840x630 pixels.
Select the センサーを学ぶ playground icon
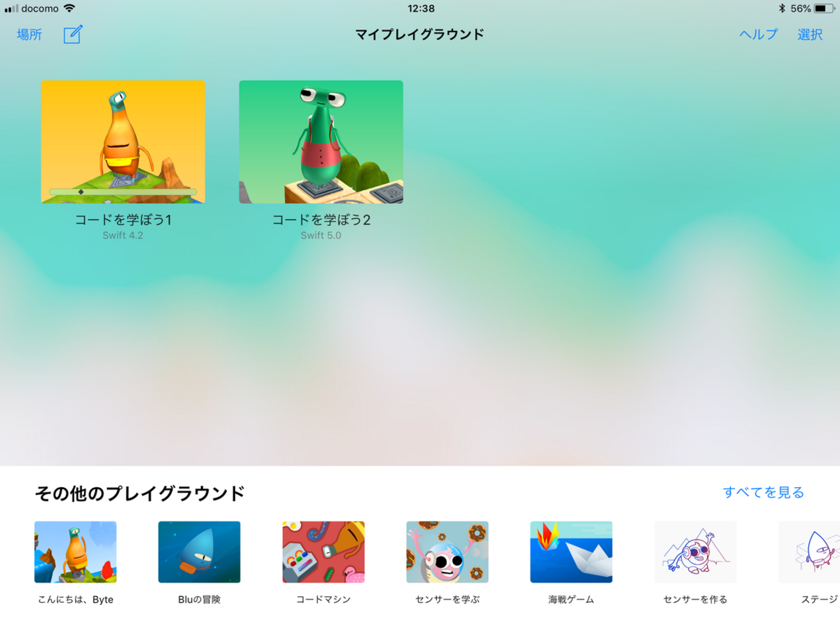pos(447,552)
